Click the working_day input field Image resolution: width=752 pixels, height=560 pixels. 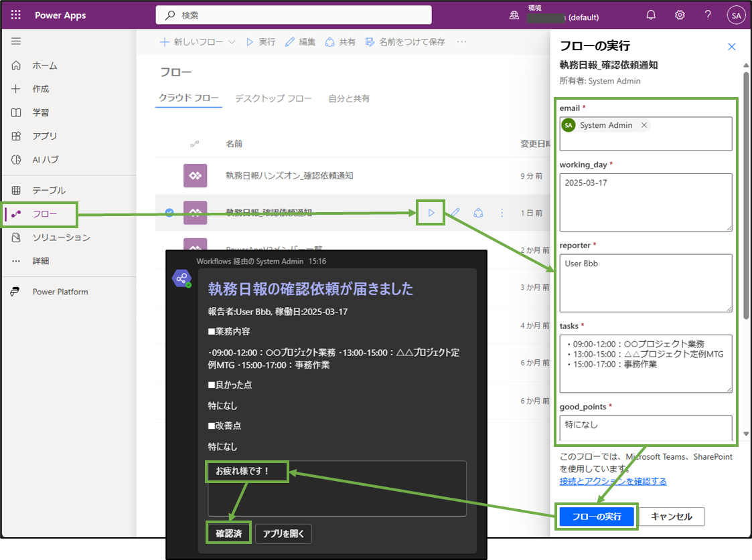coord(646,202)
